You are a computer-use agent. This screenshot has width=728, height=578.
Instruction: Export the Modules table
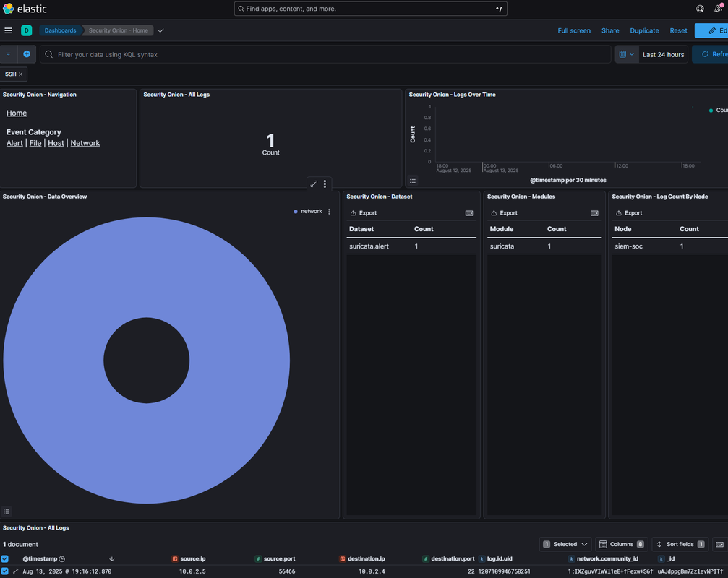pos(504,213)
